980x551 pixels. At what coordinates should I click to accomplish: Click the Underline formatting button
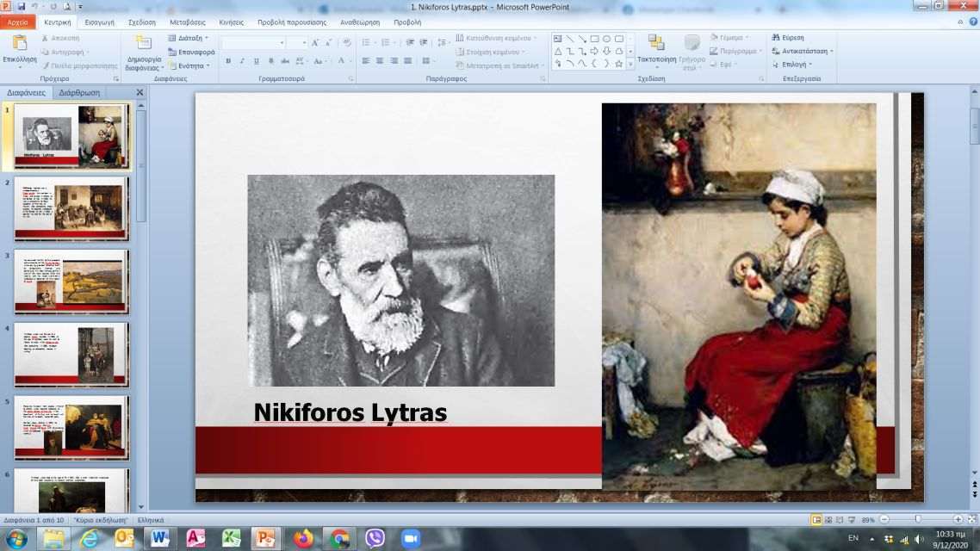click(257, 60)
